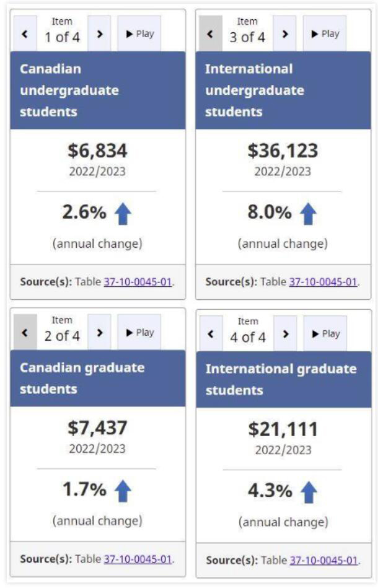378x588 pixels.
Task: Go back from International graduate students card
Action: point(211,334)
